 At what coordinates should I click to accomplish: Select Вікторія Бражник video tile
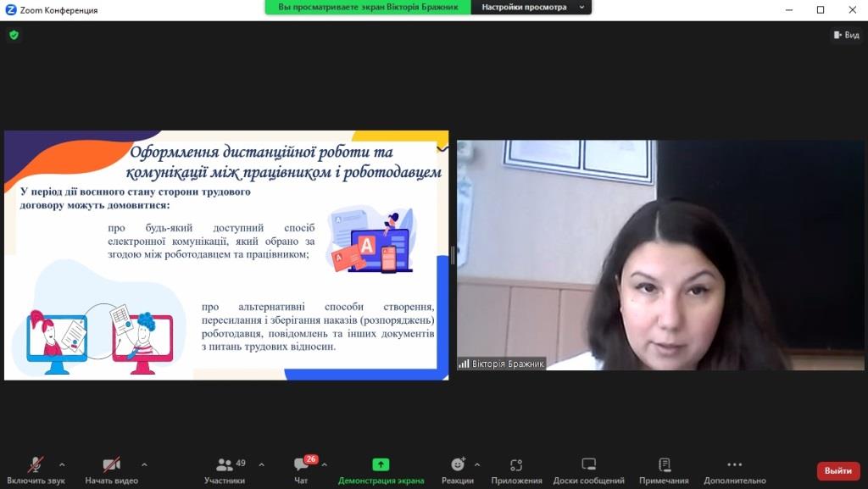click(659, 255)
